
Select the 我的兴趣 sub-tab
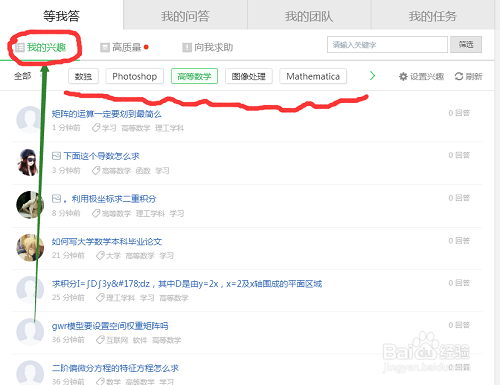(x=41, y=47)
